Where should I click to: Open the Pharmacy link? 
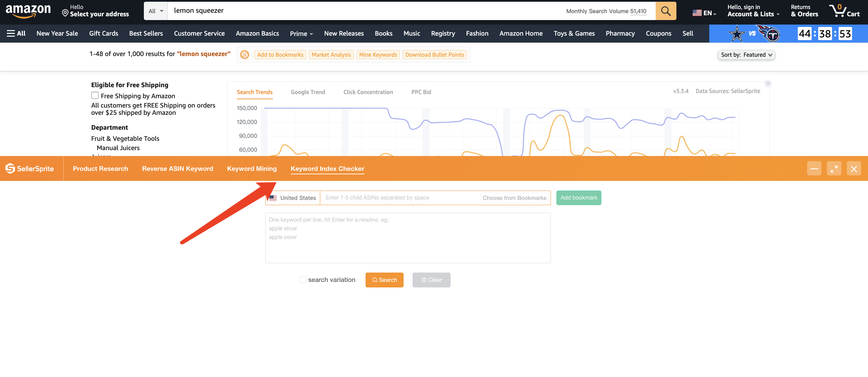[620, 34]
